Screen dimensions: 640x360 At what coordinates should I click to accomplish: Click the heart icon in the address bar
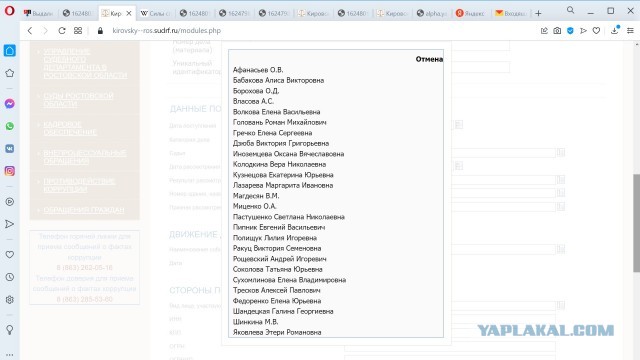[x=596, y=31]
